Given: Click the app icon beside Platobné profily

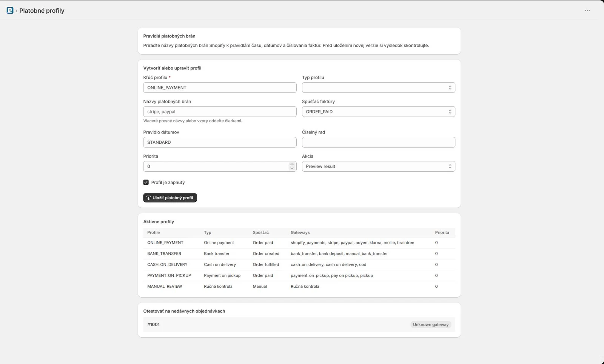Looking at the screenshot, I should pos(10,11).
